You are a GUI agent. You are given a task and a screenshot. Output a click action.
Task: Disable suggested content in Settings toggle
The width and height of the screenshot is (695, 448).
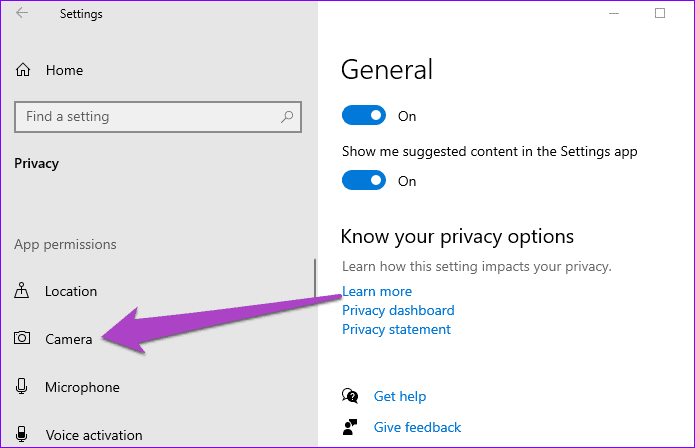(x=364, y=180)
